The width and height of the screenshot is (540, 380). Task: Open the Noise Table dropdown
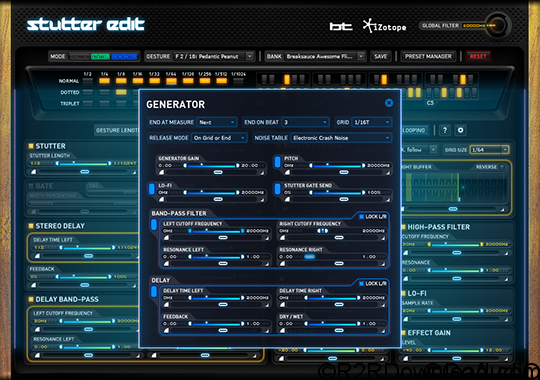click(x=341, y=138)
